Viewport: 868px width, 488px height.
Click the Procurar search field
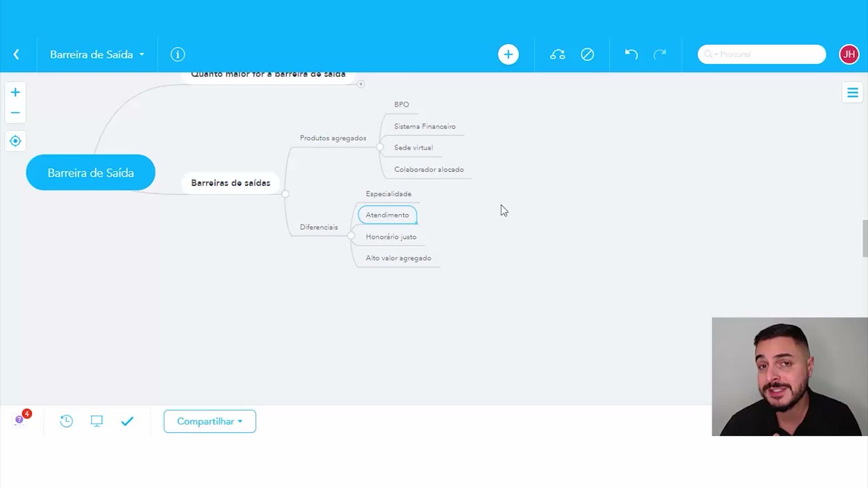(x=762, y=54)
